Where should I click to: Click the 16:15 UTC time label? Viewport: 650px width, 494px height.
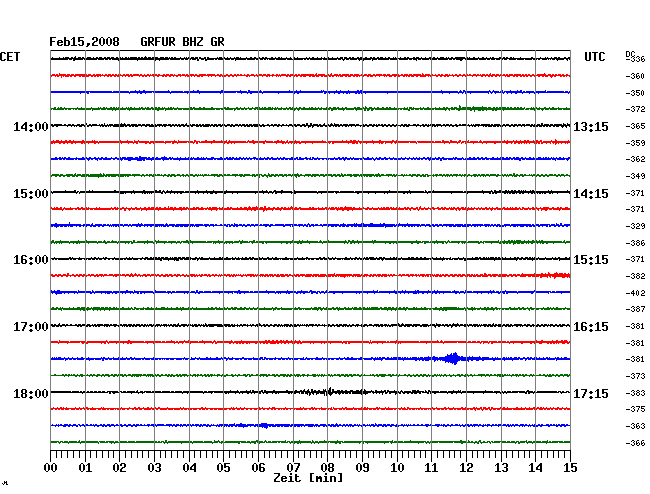[591, 327]
